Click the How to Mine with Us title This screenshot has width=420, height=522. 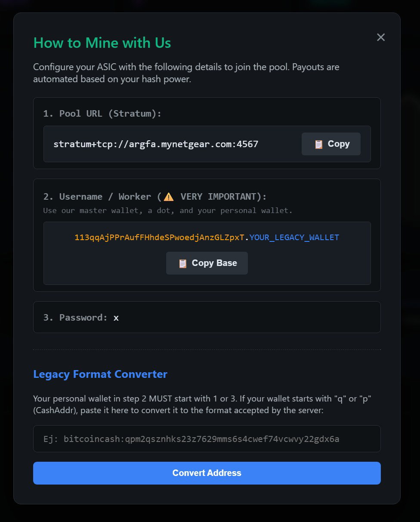tap(102, 43)
